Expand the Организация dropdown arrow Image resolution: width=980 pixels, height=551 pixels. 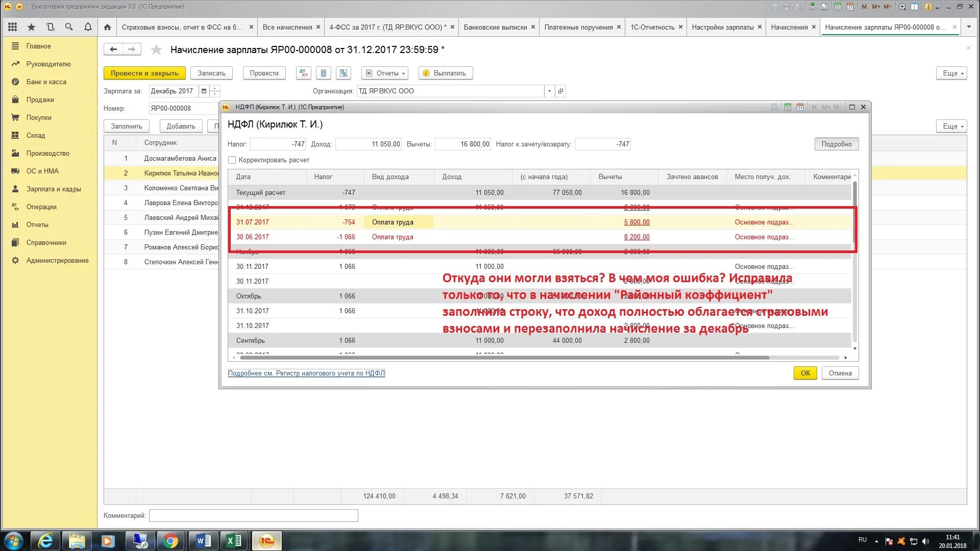click(x=549, y=91)
